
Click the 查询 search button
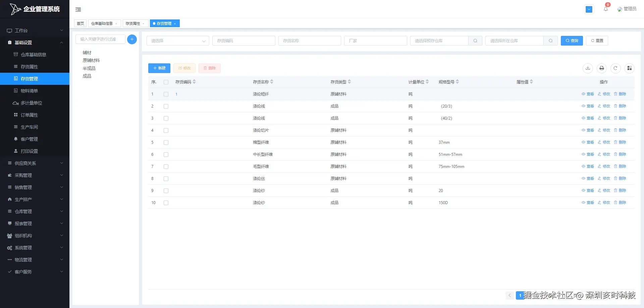coord(572,41)
